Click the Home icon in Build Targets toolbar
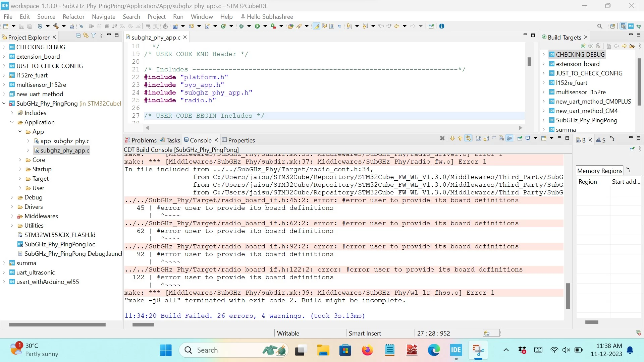 click(609, 46)
